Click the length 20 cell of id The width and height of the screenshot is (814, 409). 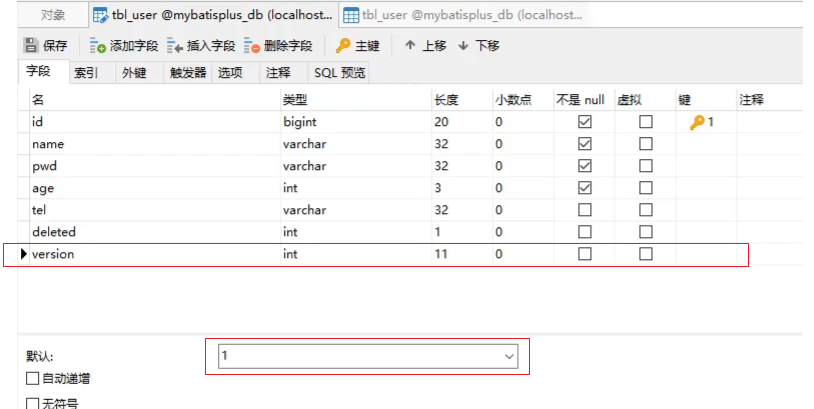pyautogui.click(x=462, y=122)
